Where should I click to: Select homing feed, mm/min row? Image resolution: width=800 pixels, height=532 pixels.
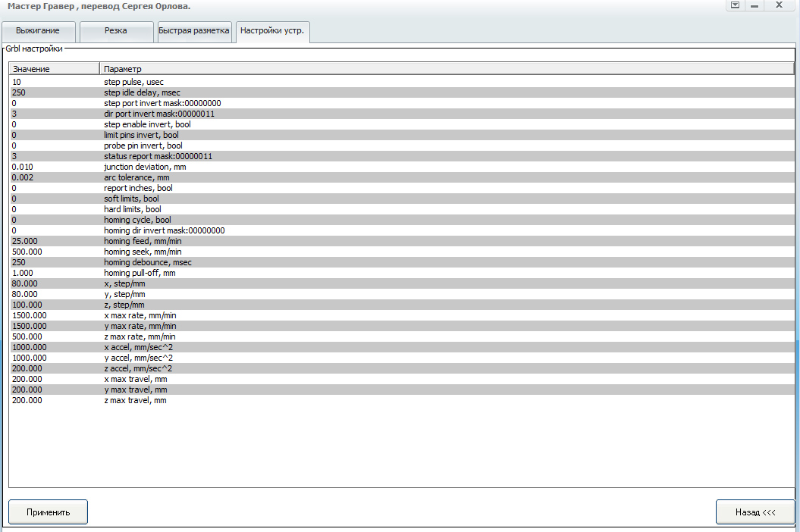tap(402, 241)
